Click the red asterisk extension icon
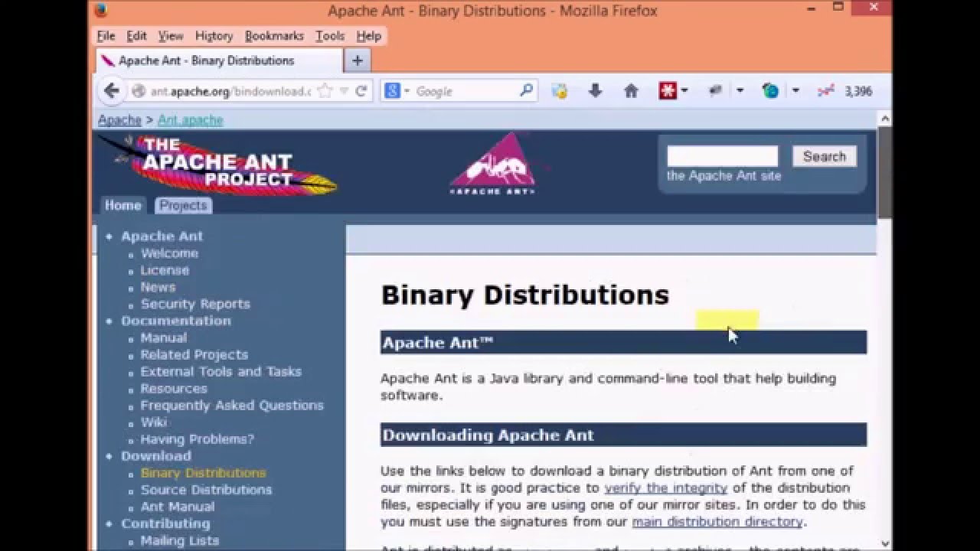 tap(668, 91)
